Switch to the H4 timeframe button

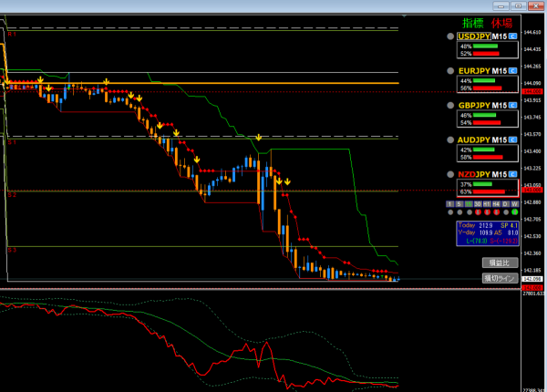tap(498, 203)
